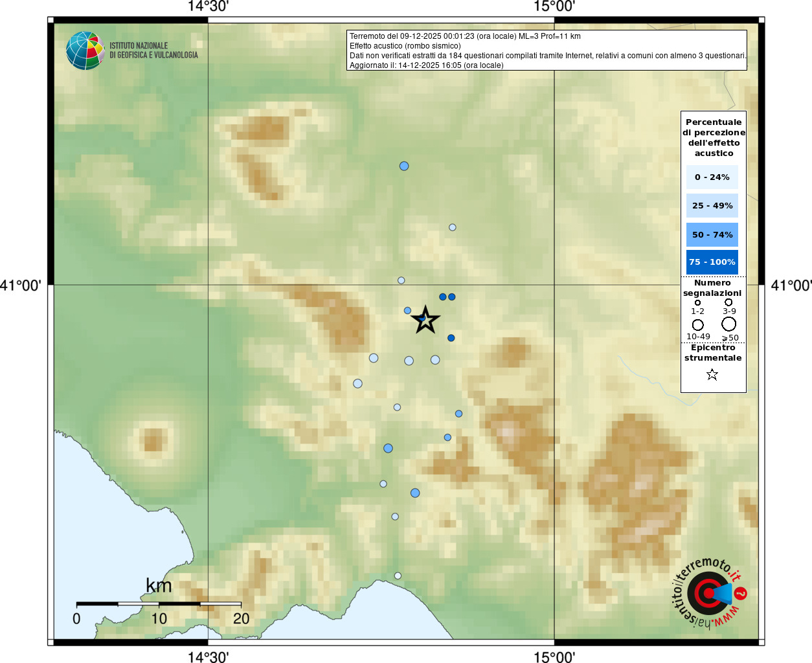This screenshot has height=663, width=812.
Task: Click the southernmost white circle near the coast
Action: pos(398,576)
